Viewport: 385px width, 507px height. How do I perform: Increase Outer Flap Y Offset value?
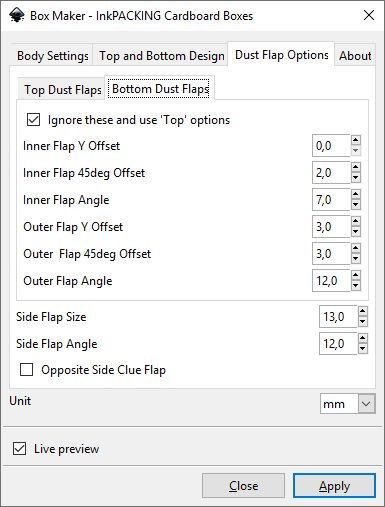click(x=356, y=221)
